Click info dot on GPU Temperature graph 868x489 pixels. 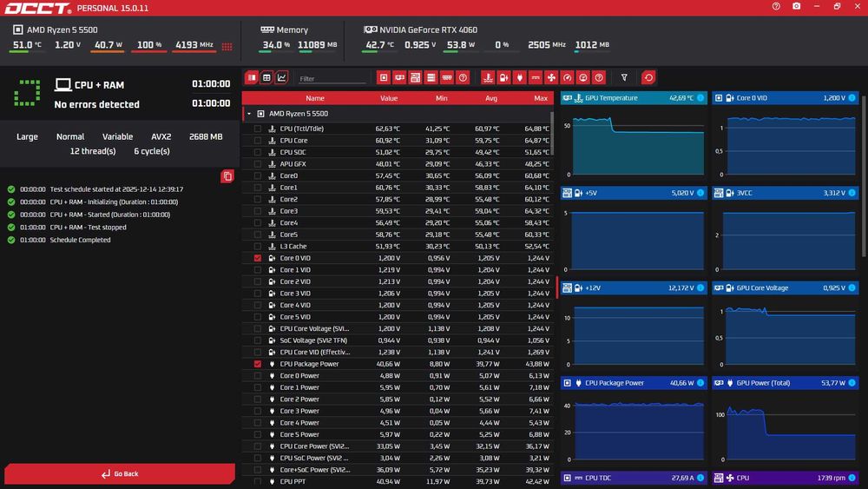click(700, 98)
